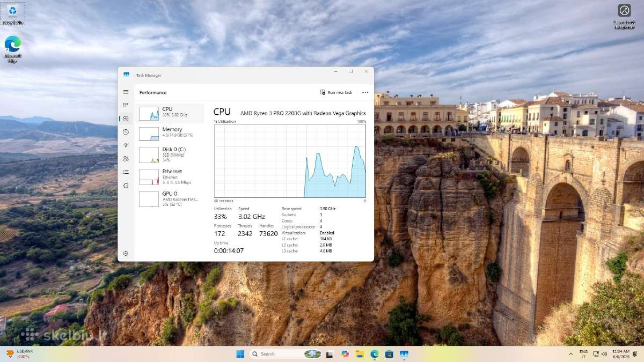Click the CPU utilization graph area
Viewport: 644px width, 362px height.
(290, 161)
